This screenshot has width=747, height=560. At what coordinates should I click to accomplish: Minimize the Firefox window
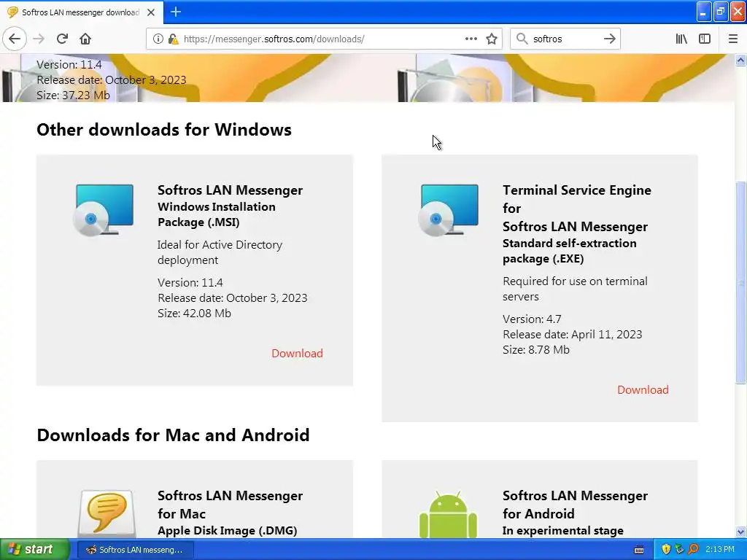[704, 12]
